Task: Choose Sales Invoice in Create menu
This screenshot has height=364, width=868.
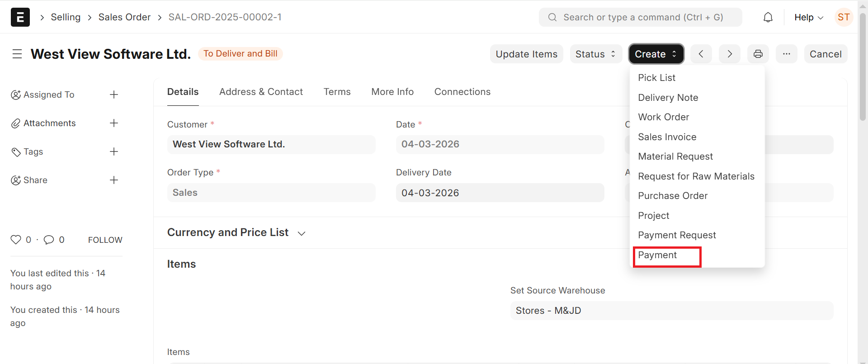Action: (x=667, y=137)
